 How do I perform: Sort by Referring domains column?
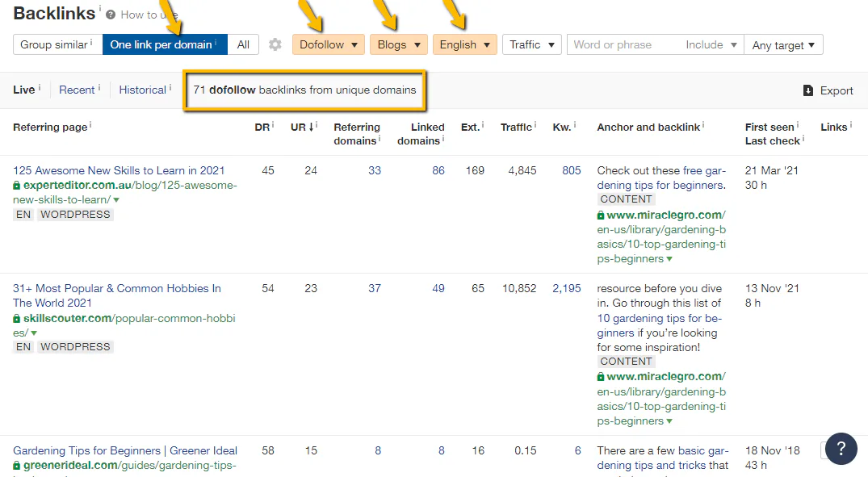pyautogui.click(x=357, y=134)
